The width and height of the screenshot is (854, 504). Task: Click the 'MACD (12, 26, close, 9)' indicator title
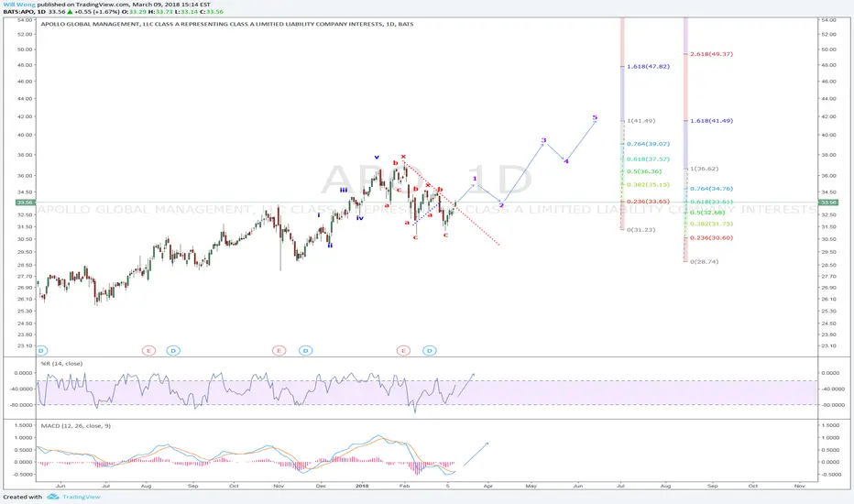tap(76, 425)
